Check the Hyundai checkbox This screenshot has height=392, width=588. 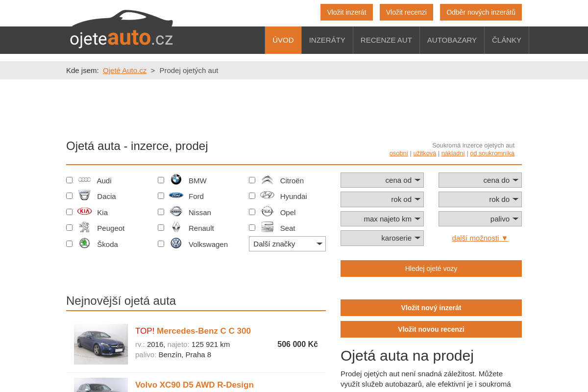(252, 196)
